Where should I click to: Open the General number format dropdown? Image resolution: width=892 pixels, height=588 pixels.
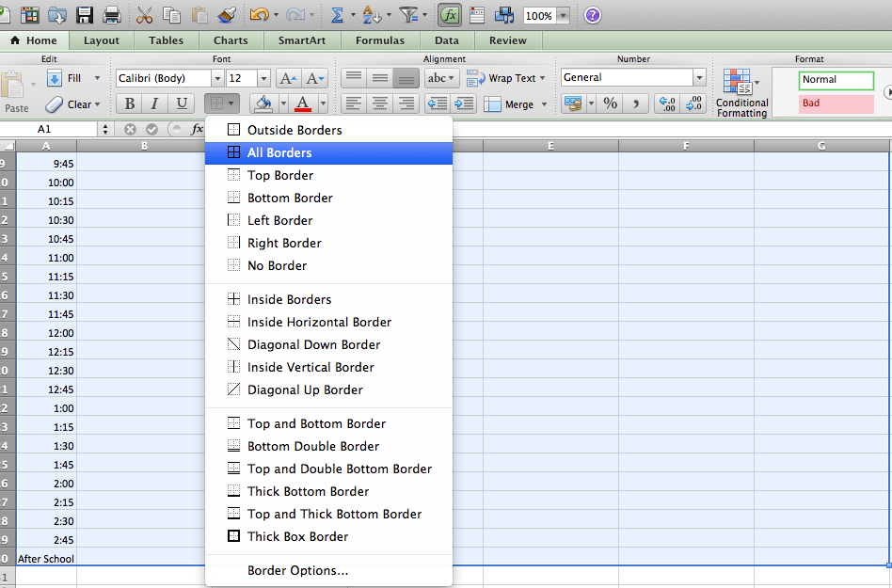[x=698, y=77]
